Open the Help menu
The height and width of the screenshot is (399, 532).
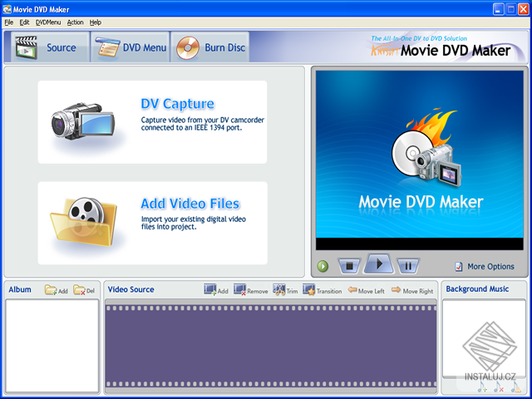point(96,22)
